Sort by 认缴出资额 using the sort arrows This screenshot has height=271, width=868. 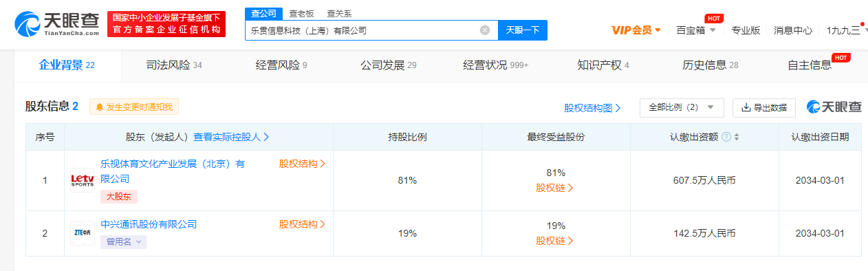pos(737,137)
